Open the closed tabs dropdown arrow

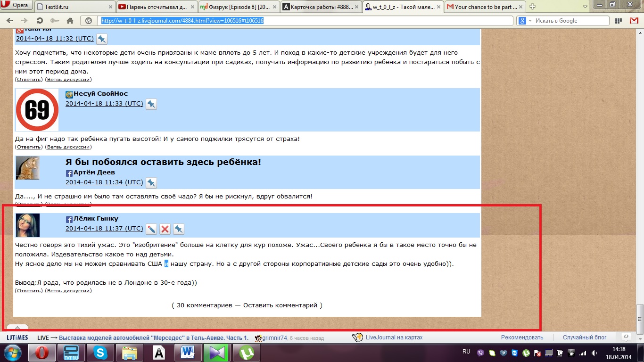click(x=585, y=6)
